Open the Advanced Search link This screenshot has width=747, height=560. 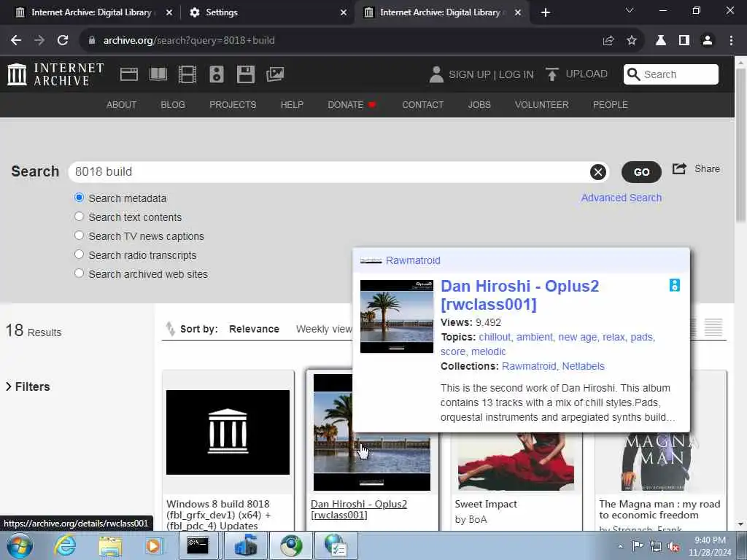pyautogui.click(x=622, y=198)
